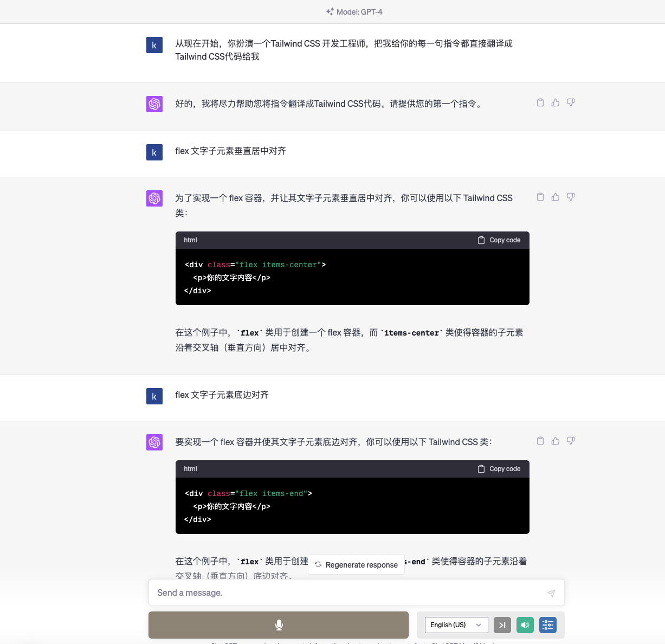Click the green speaker read-aloud icon
The height and width of the screenshot is (644, 665).
(525, 625)
